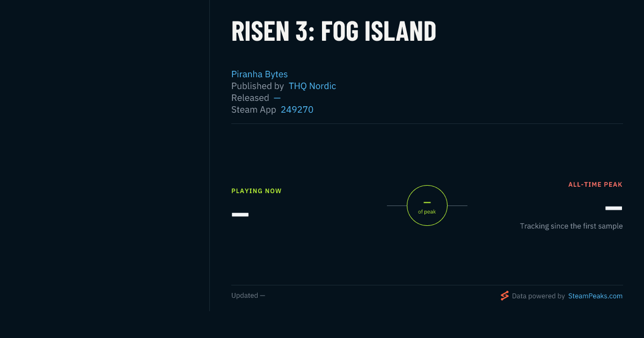Screen dimensions: 644x338
Task: Click 'Tracking since the first sample' text
Action: pos(571,226)
